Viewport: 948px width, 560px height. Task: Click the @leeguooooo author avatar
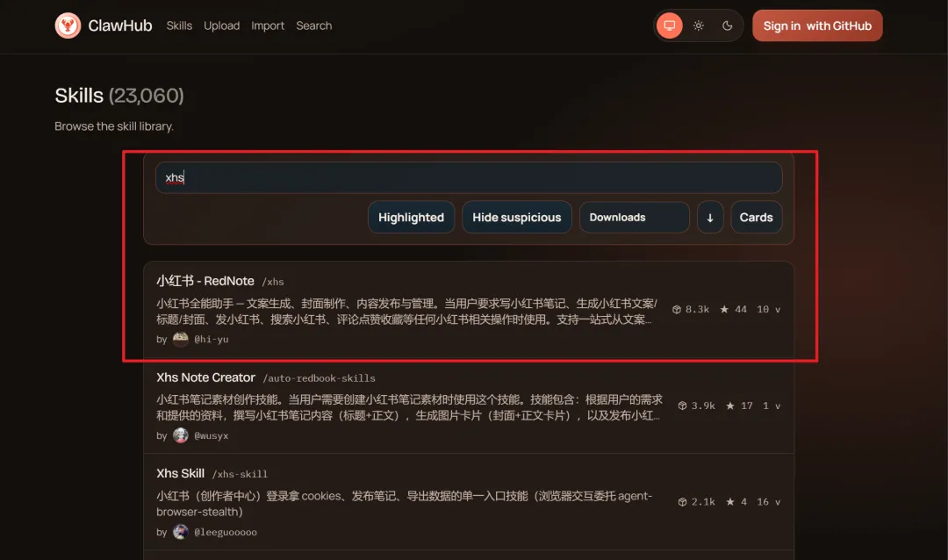[180, 532]
